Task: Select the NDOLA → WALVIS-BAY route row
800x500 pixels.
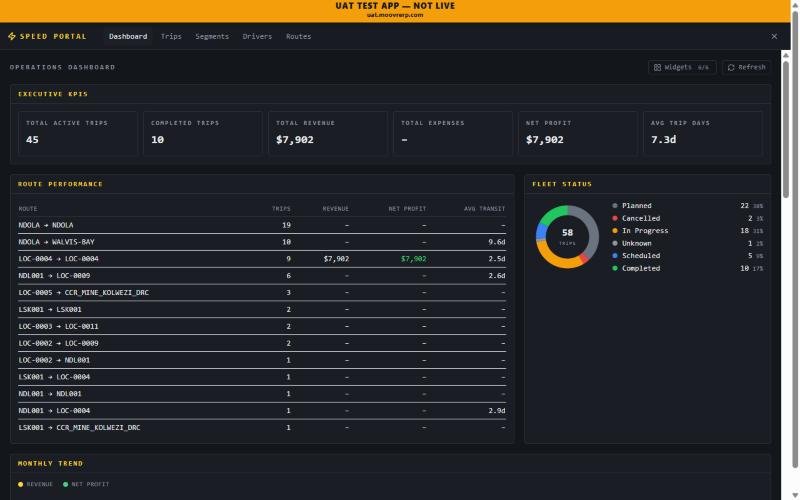Action: 262,242
